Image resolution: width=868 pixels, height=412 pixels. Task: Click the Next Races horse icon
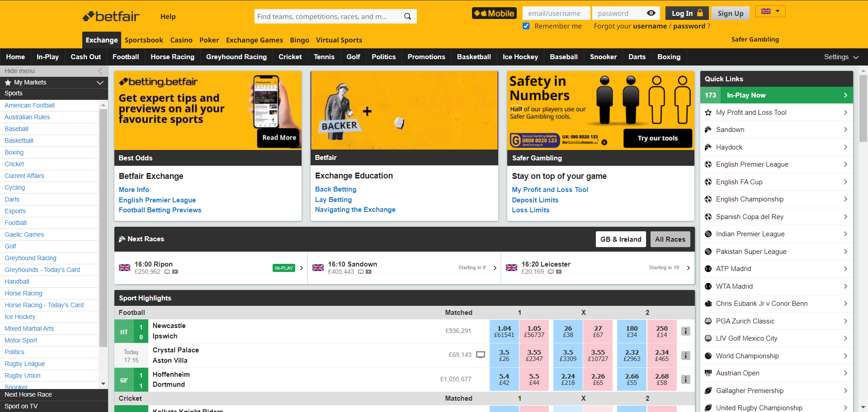pos(122,239)
